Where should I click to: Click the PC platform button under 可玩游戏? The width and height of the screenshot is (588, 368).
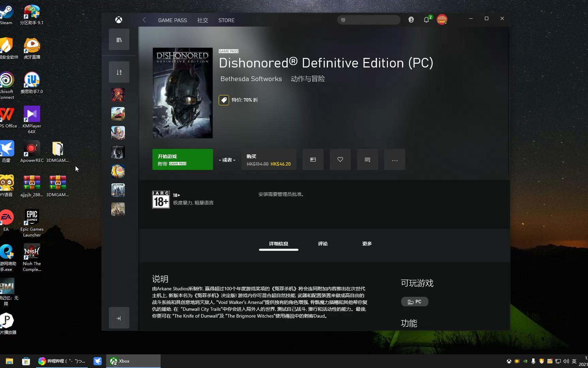click(x=414, y=301)
